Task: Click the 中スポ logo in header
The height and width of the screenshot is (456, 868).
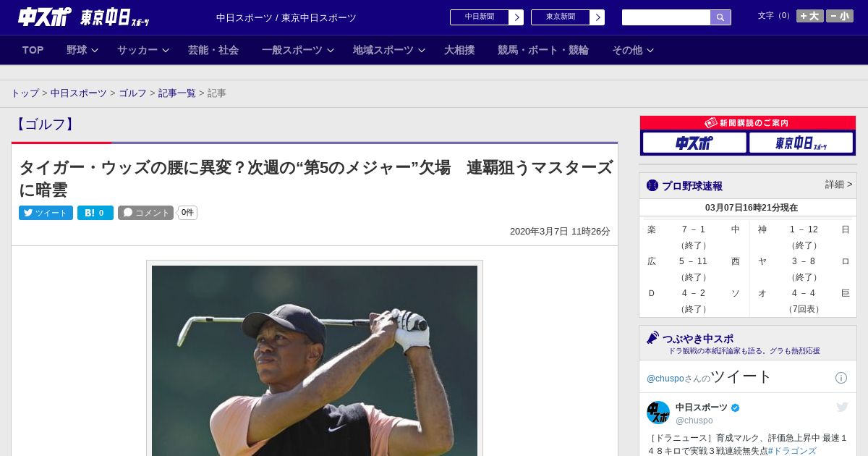Action: (x=45, y=17)
